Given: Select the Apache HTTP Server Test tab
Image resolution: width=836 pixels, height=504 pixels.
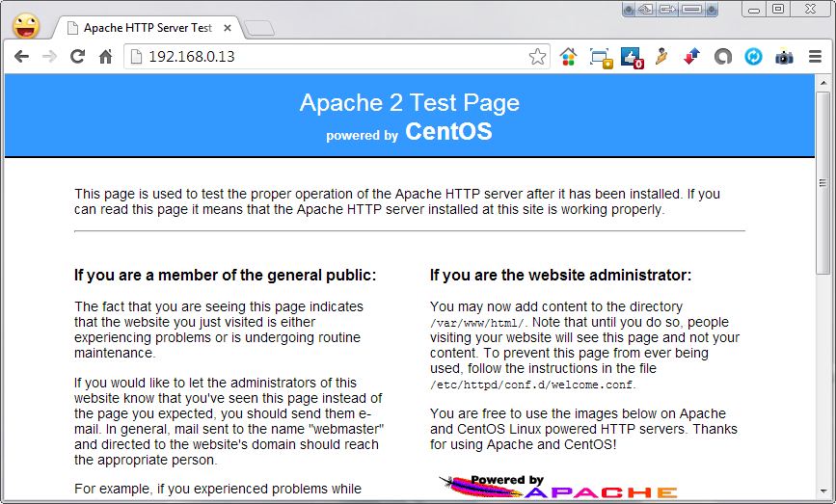Looking at the screenshot, I should pos(148,28).
